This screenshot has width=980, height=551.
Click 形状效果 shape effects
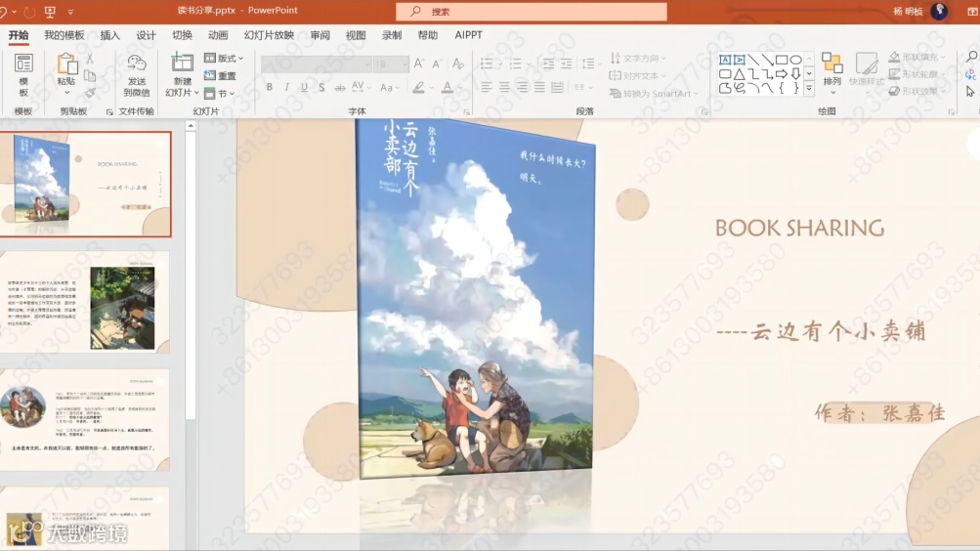(916, 91)
